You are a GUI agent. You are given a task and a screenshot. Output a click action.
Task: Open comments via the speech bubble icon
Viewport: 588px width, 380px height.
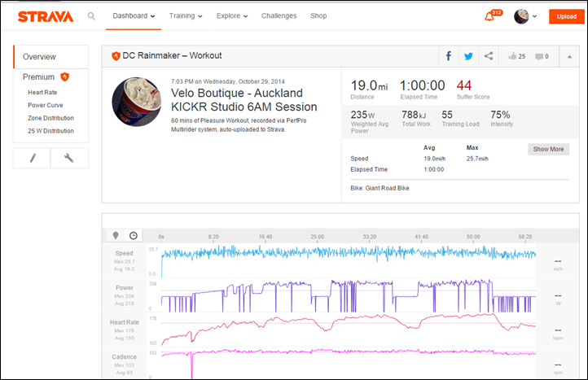[x=539, y=57]
